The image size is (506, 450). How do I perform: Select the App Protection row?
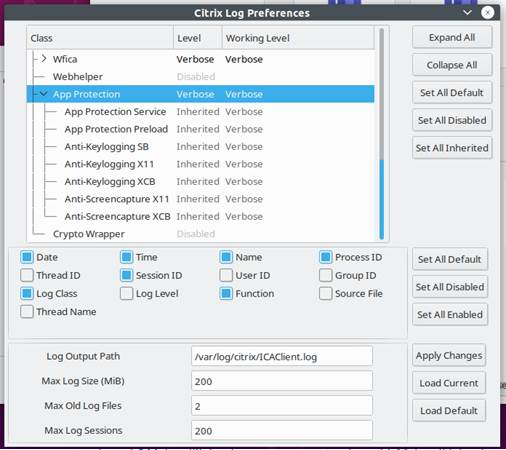201,94
